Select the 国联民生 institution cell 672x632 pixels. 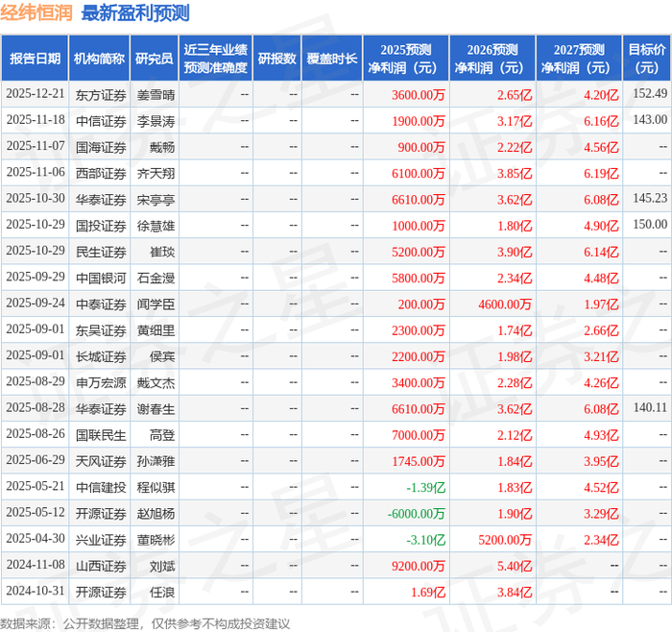pyautogui.click(x=101, y=435)
